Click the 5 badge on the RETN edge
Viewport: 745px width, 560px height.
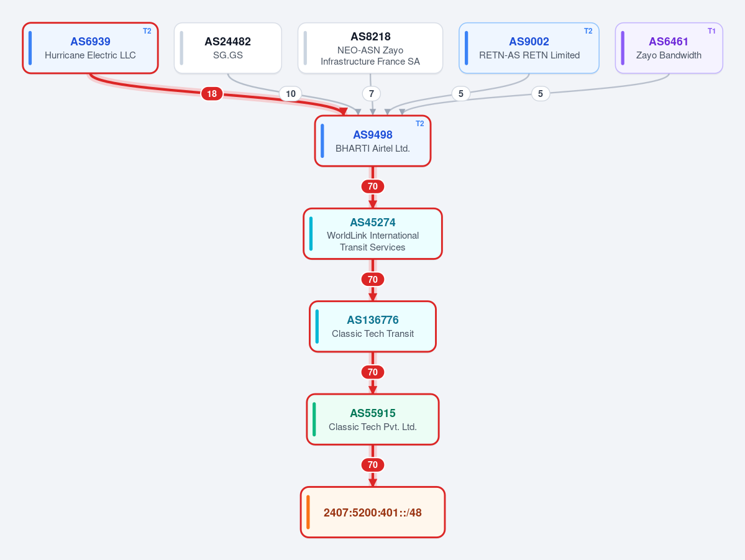coord(461,94)
